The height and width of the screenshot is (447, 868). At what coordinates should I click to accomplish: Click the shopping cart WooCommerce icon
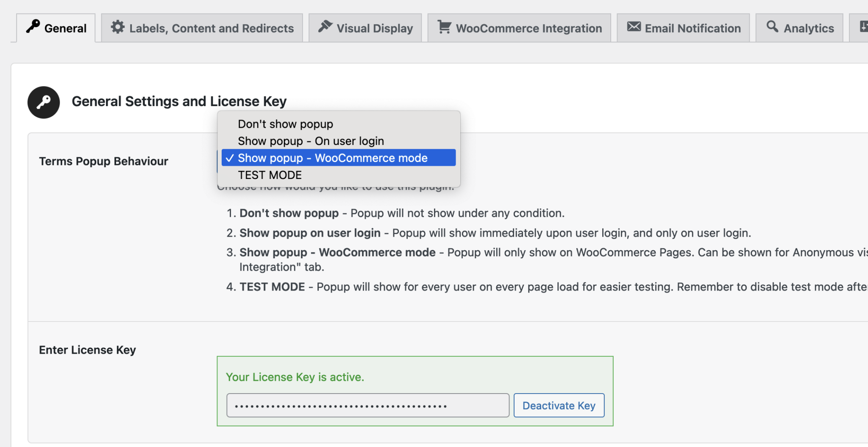click(x=444, y=27)
